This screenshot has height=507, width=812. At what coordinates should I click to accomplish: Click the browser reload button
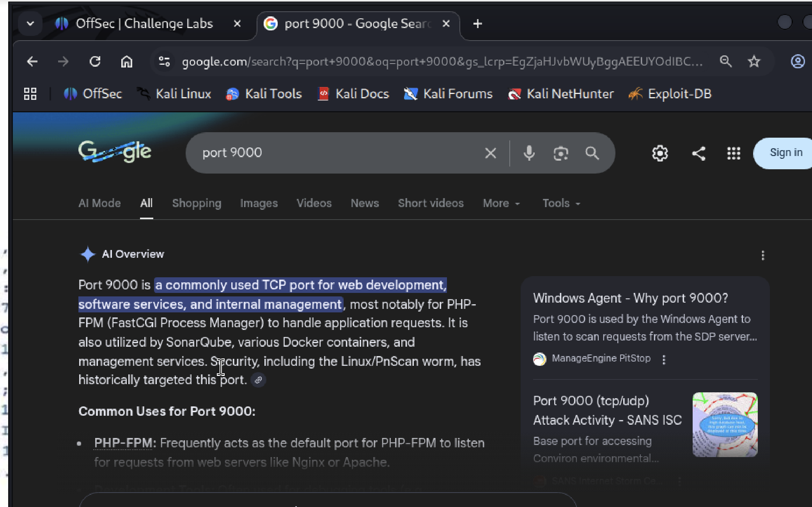click(x=95, y=62)
